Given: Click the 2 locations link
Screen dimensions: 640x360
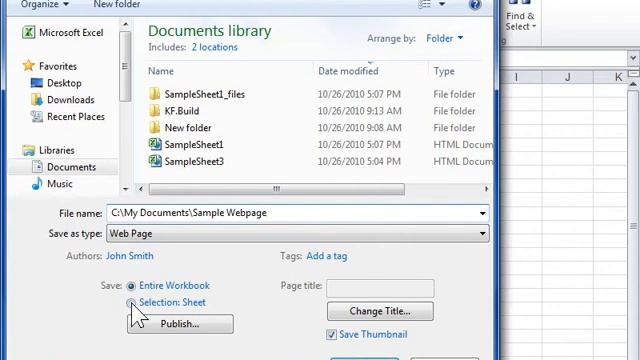Looking at the screenshot, I should point(215,47).
